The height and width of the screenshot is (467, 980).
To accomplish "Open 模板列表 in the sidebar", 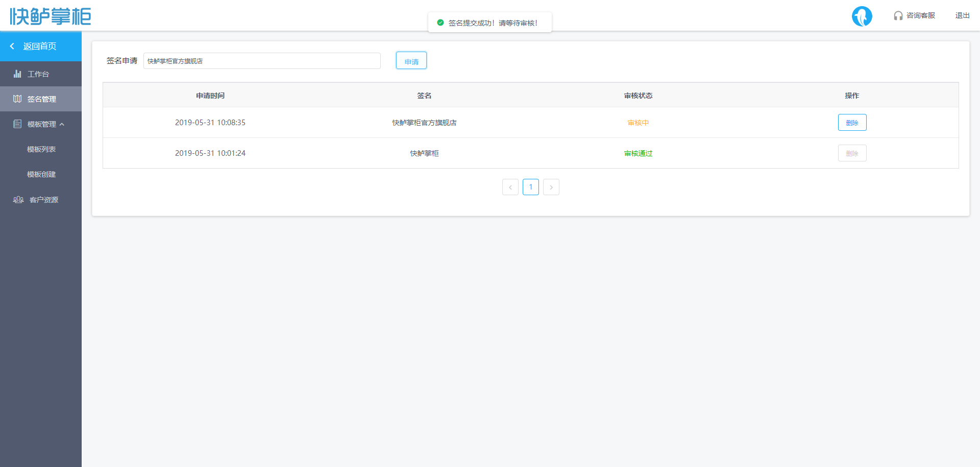I will click(41, 149).
